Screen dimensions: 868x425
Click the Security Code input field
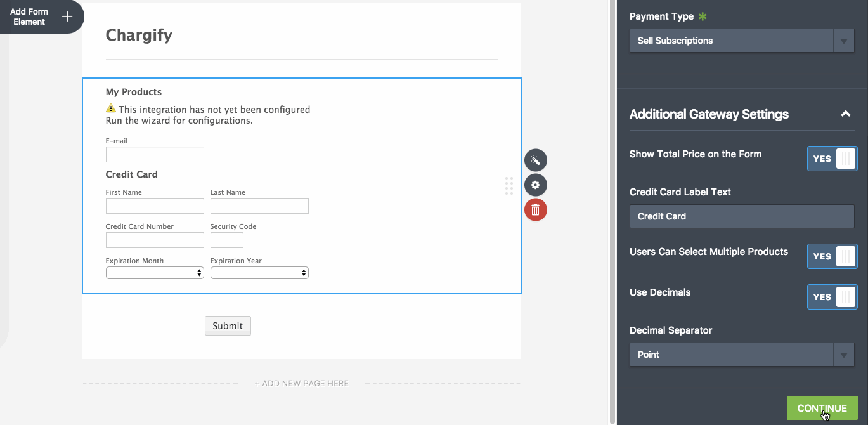coord(227,240)
